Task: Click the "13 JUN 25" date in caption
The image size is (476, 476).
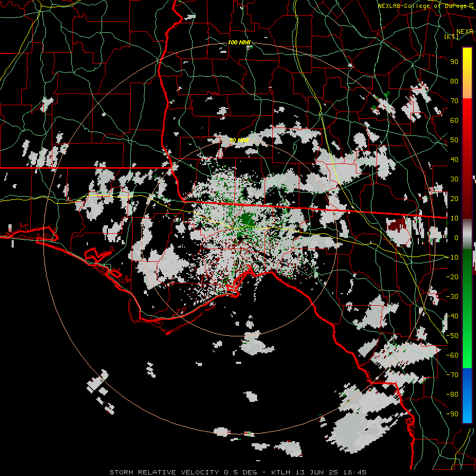Action: (x=317, y=472)
